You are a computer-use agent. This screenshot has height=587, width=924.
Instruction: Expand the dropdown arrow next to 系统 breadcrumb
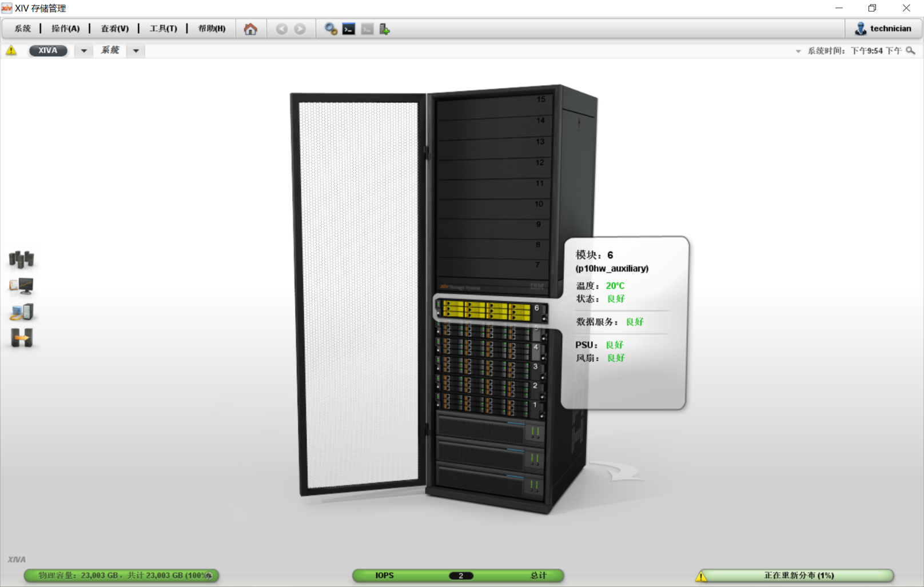(x=136, y=51)
